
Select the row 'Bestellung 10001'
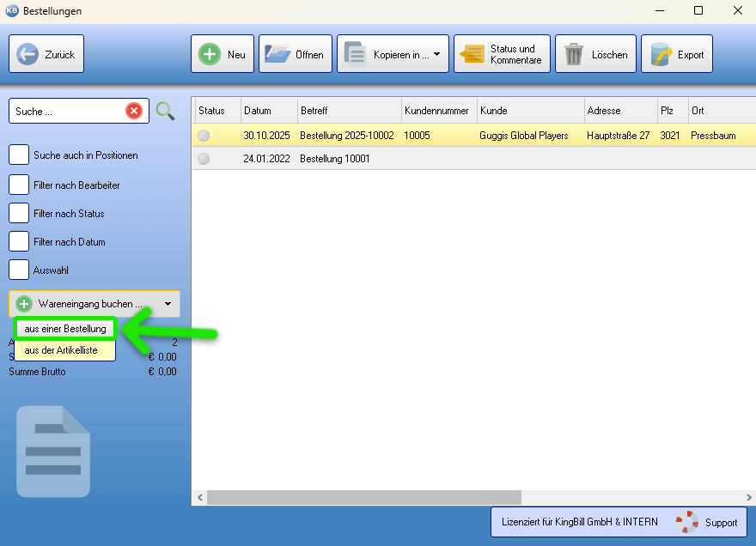pos(335,159)
